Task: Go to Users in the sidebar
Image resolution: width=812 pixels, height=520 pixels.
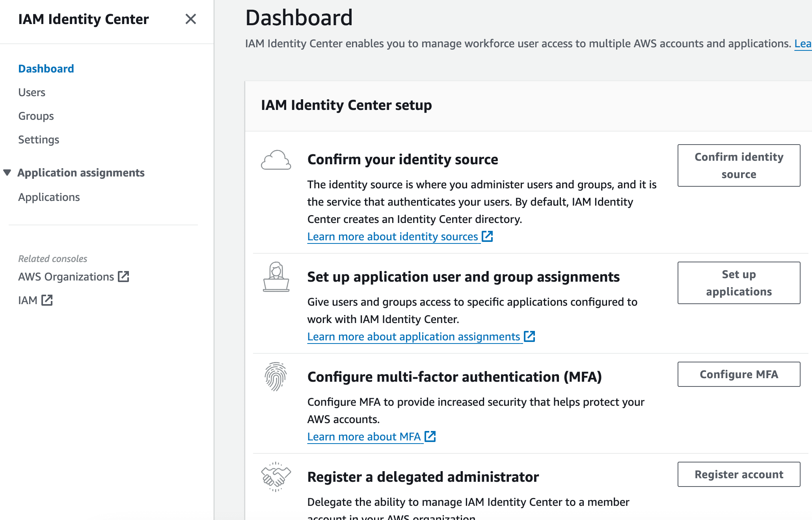Action: click(x=32, y=92)
